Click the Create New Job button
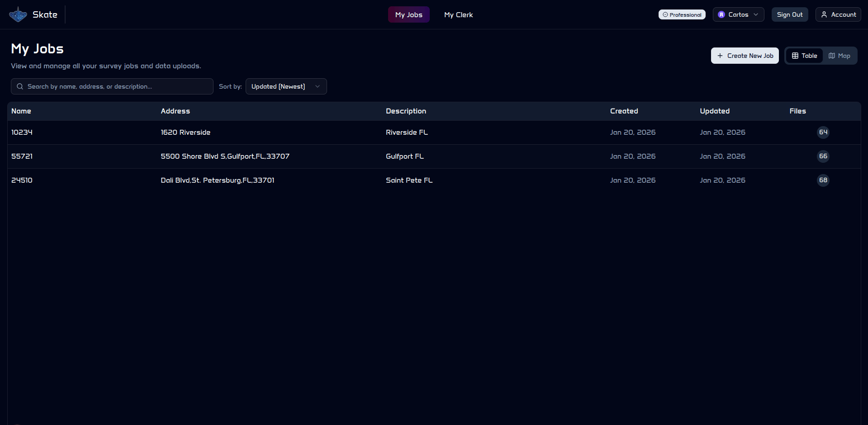This screenshot has width=868, height=425. [745, 56]
